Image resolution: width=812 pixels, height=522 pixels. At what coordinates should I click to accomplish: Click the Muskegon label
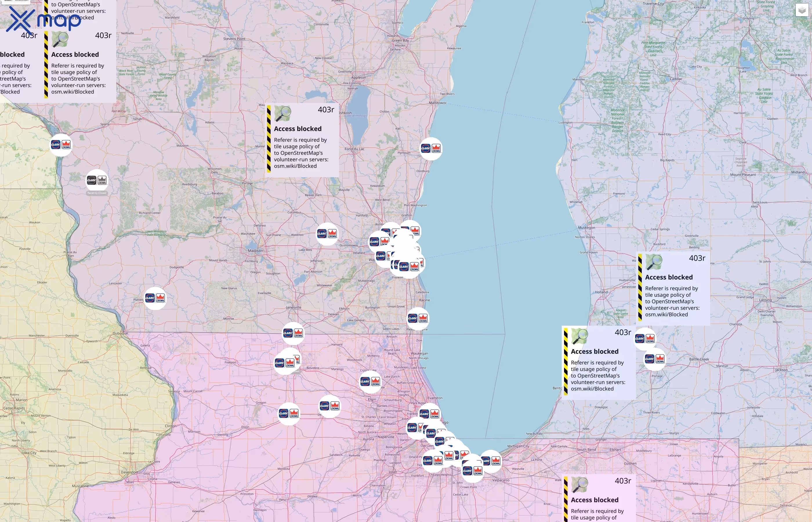click(x=586, y=228)
